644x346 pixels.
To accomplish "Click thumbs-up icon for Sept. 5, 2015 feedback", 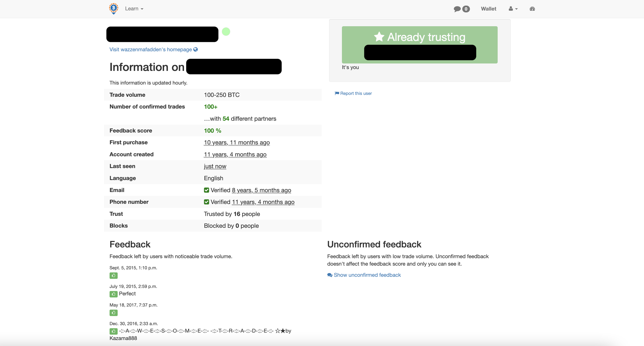I will [114, 276].
